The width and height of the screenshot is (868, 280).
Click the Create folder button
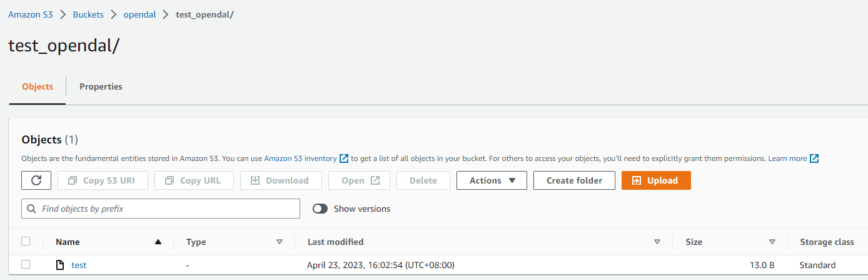point(574,180)
